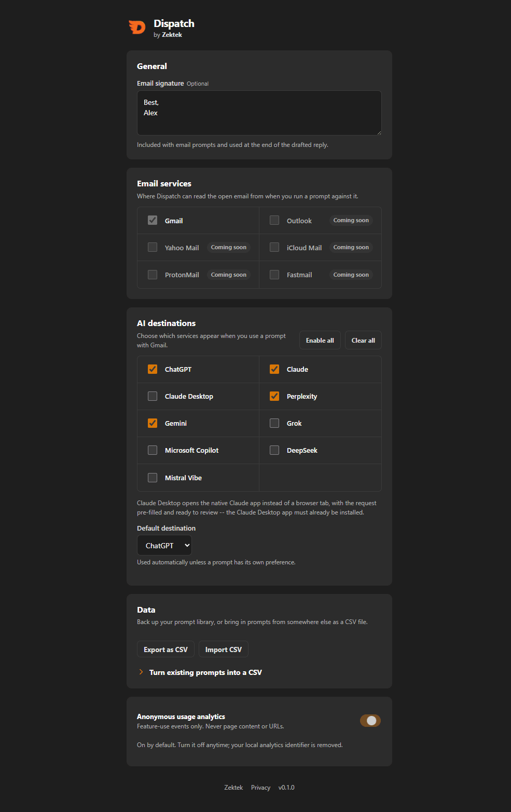This screenshot has height=812, width=511.
Task: Enable the Microsoft Copilot checkbox
Action: click(x=153, y=450)
